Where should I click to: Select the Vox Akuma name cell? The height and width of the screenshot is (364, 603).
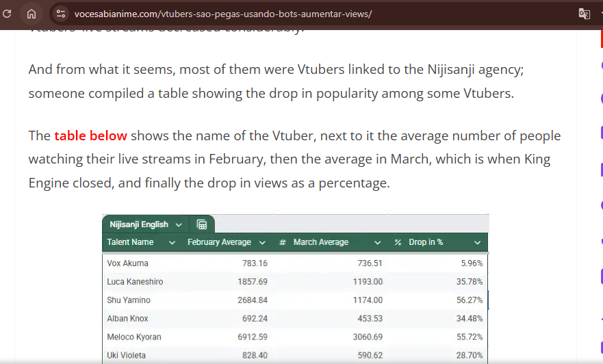(128, 263)
